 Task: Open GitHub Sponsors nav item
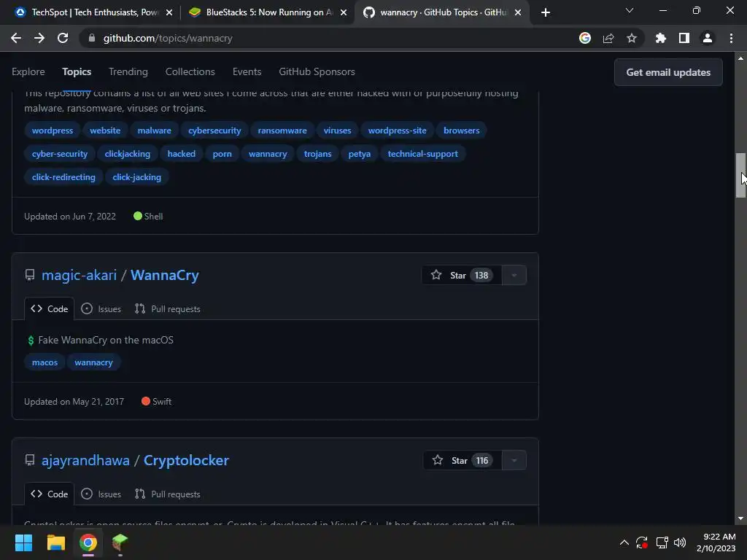click(317, 71)
